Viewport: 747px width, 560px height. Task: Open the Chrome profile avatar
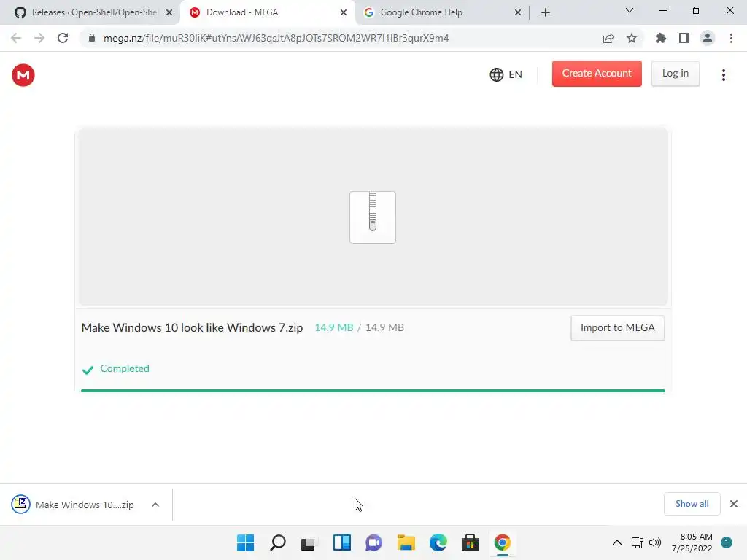[708, 38]
